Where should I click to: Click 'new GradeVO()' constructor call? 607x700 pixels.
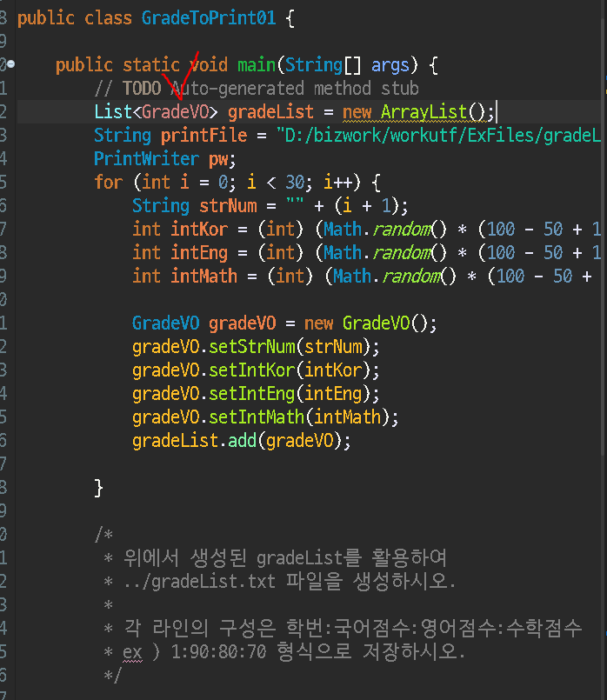click(370, 323)
